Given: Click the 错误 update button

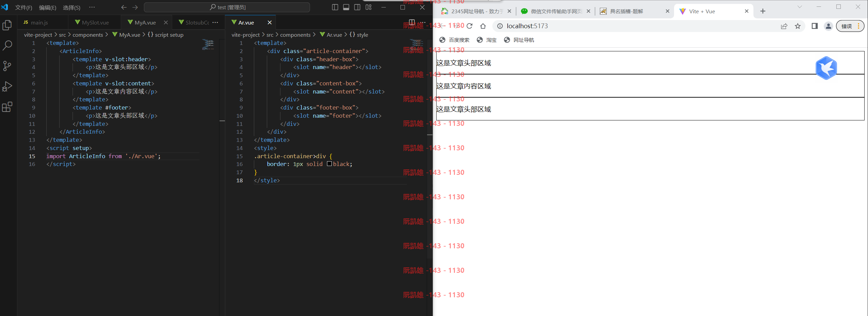Looking at the screenshot, I should click(850, 26).
